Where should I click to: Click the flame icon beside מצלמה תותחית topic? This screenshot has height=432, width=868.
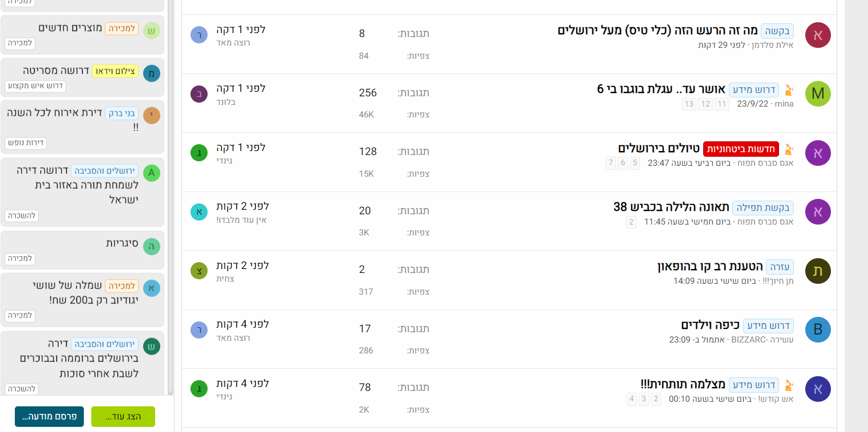[789, 385]
